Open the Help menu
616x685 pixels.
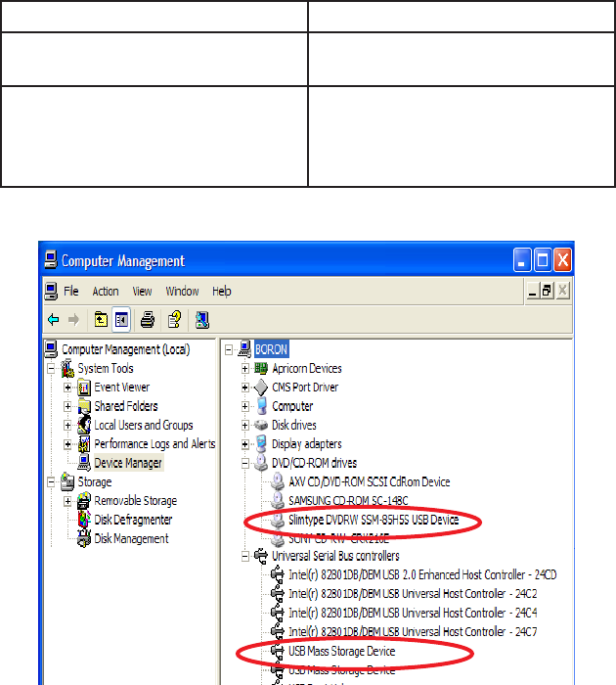(x=222, y=291)
